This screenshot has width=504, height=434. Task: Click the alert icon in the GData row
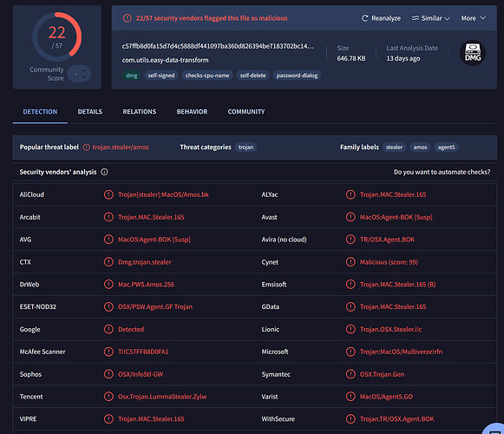click(350, 306)
